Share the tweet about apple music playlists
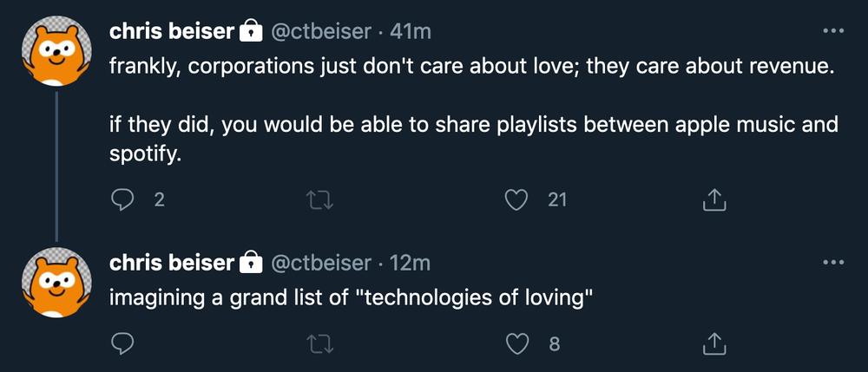This screenshot has width=868, height=372. pyautogui.click(x=713, y=200)
